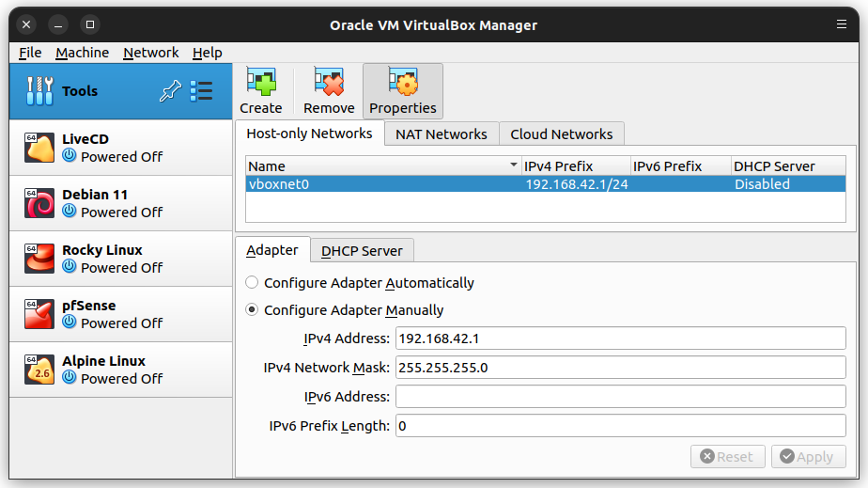Viewport: 868px width, 488px height.
Task: Select the Debian 11 machine name
Action: pyautogui.click(x=95, y=195)
